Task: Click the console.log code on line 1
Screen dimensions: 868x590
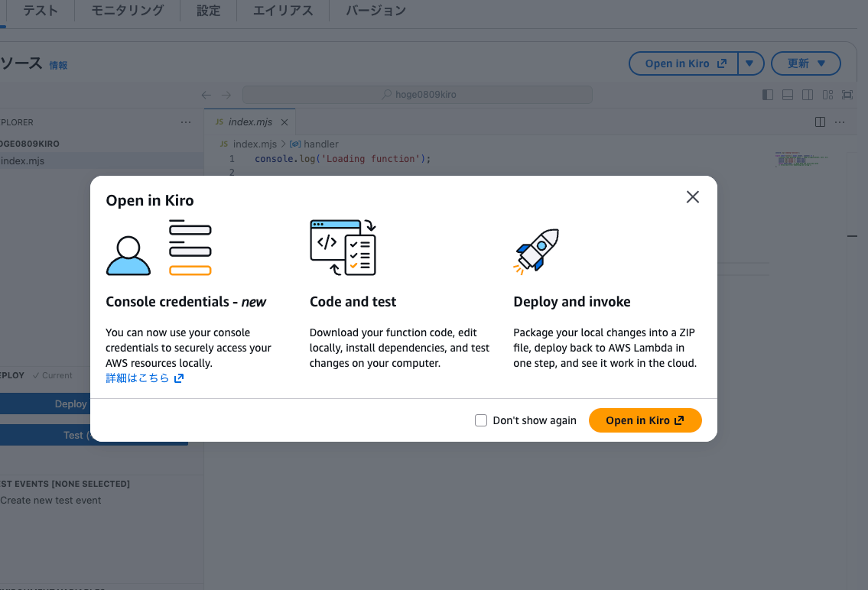Action: [x=343, y=159]
